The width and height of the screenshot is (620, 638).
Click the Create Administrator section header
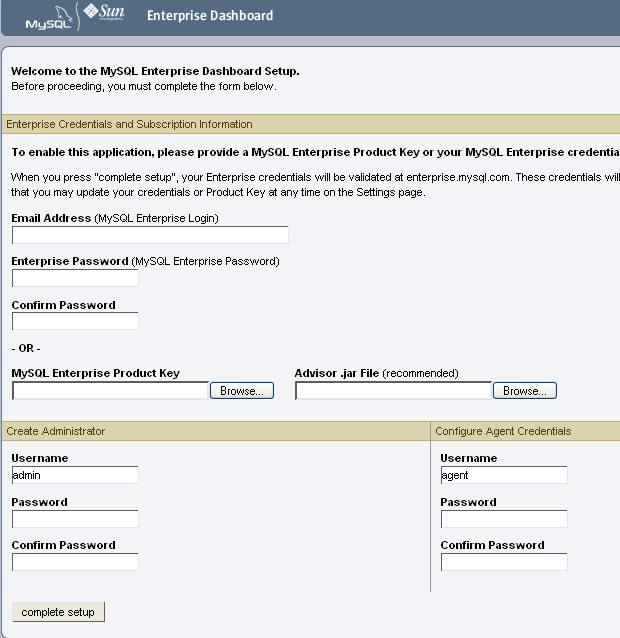tap(56, 431)
